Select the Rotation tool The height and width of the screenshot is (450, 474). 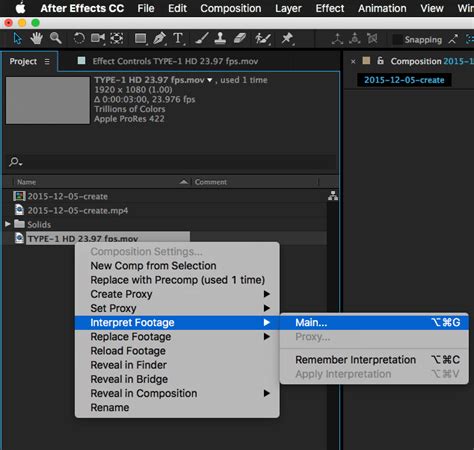pos(79,39)
